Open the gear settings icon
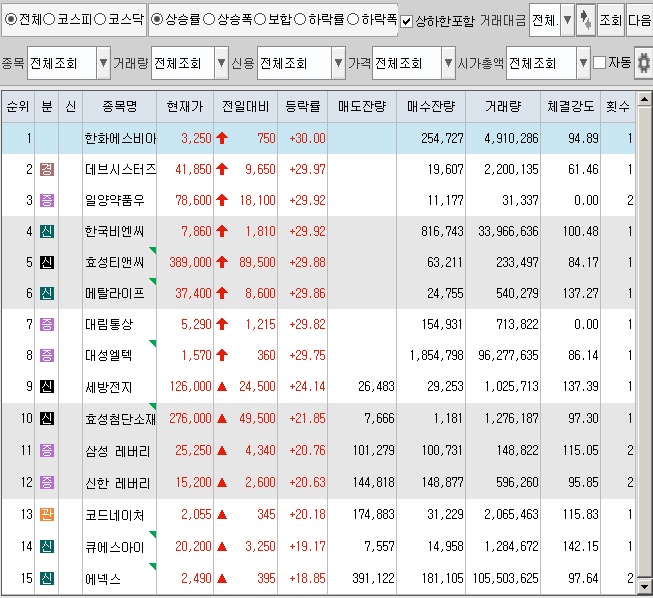Screen dimensions: 653x598 tap(643, 63)
